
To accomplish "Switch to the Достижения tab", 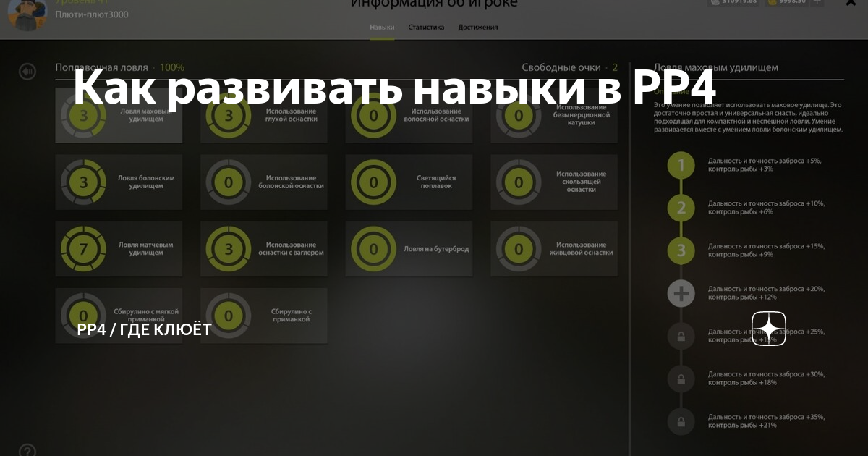I will pyautogui.click(x=478, y=28).
